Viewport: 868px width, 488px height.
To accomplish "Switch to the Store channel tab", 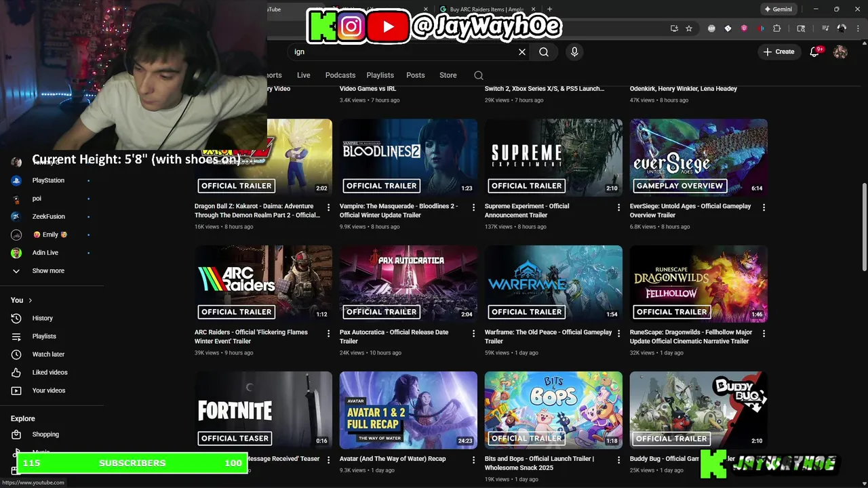I will 448,75.
